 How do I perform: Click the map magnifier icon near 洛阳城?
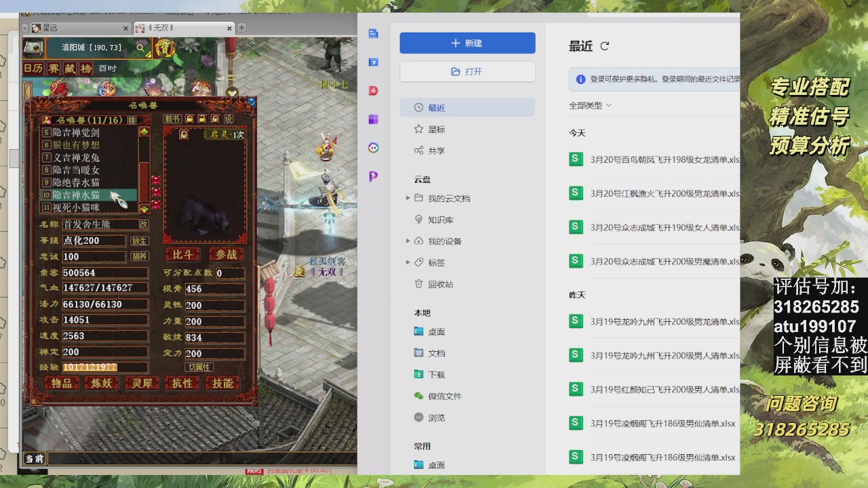point(140,48)
